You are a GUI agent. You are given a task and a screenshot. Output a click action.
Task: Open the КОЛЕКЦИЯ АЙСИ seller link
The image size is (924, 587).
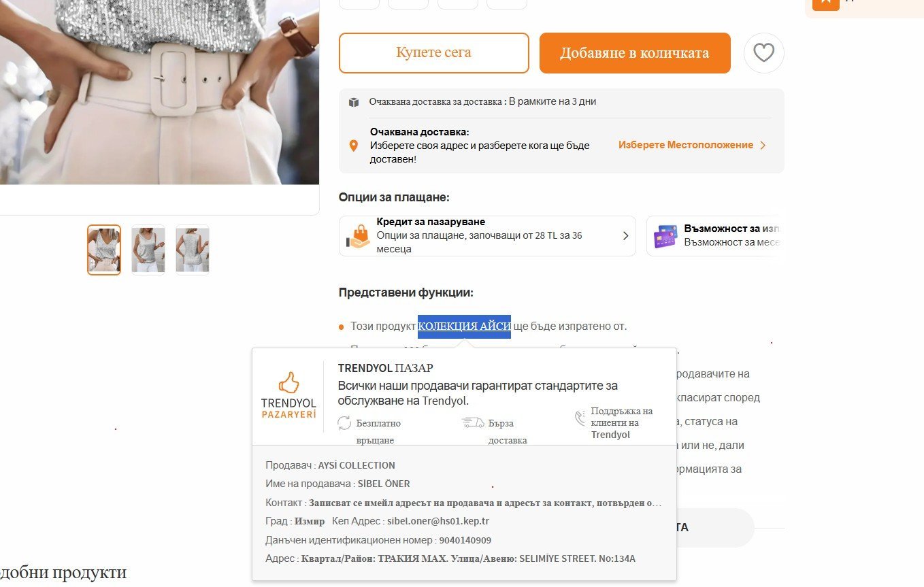coord(464,326)
